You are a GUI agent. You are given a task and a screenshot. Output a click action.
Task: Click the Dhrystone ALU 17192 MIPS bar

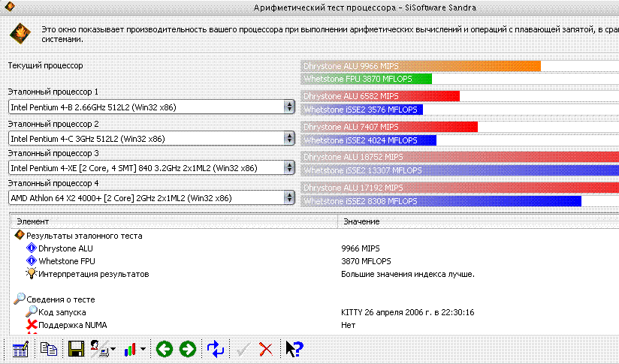[460, 188]
